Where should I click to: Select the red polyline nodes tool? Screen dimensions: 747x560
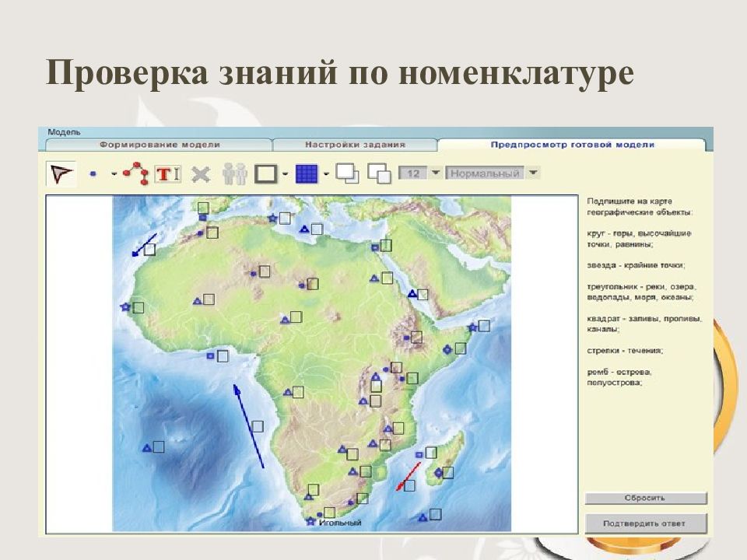click(135, 173)
